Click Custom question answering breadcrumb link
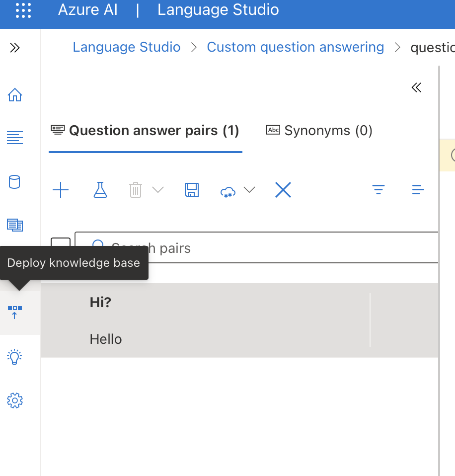 coord(296,47)
